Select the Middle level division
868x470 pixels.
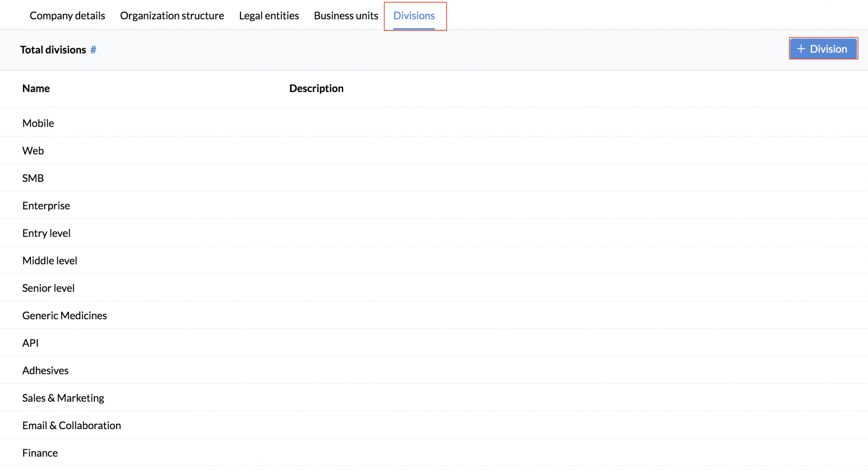434,260
